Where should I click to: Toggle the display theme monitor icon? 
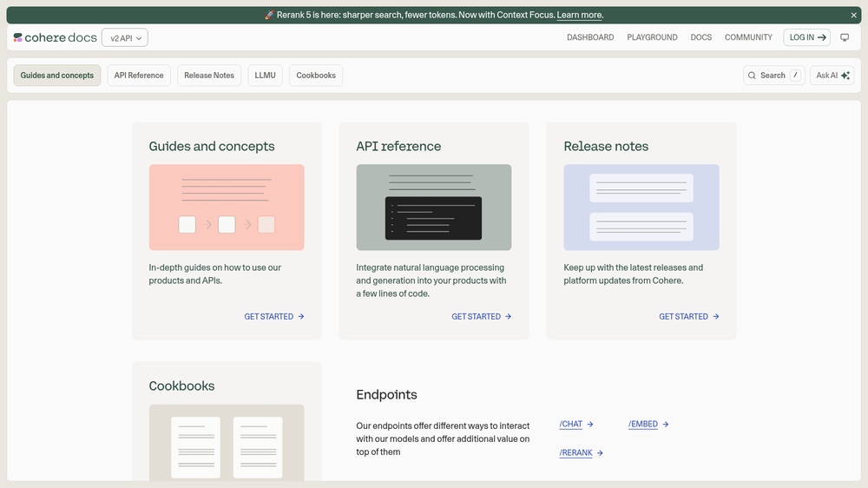(x=845, y=37)
